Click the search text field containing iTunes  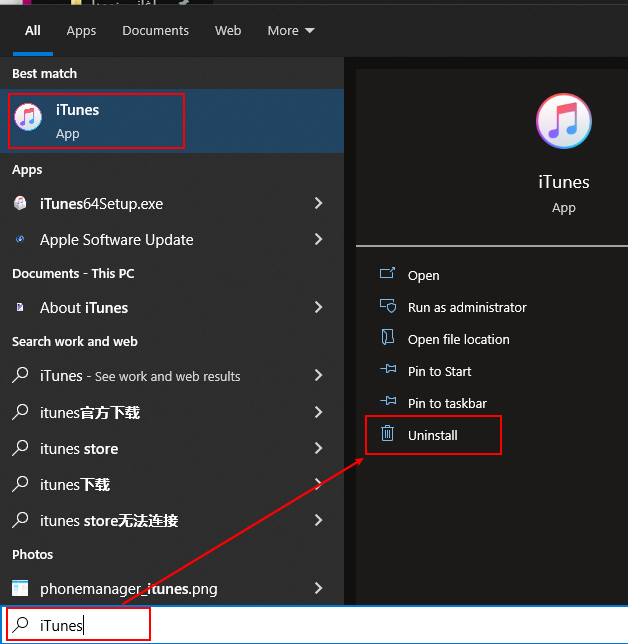(x=314, y=625)
